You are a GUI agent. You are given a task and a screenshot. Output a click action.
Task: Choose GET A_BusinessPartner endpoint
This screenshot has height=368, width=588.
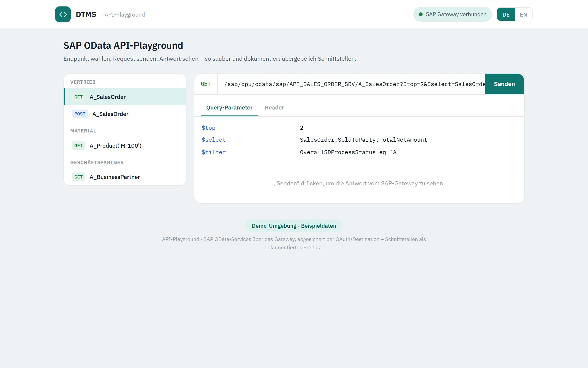(125, 177)
